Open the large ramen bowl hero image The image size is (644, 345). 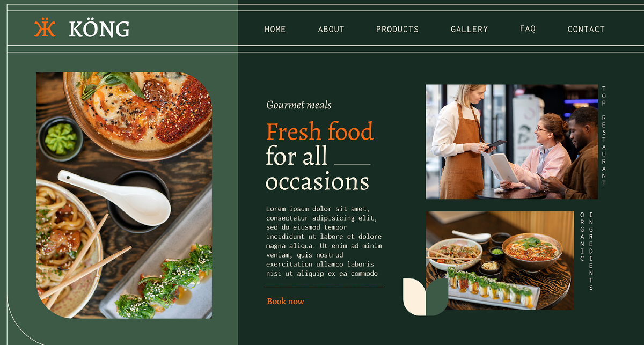[124, 195]
